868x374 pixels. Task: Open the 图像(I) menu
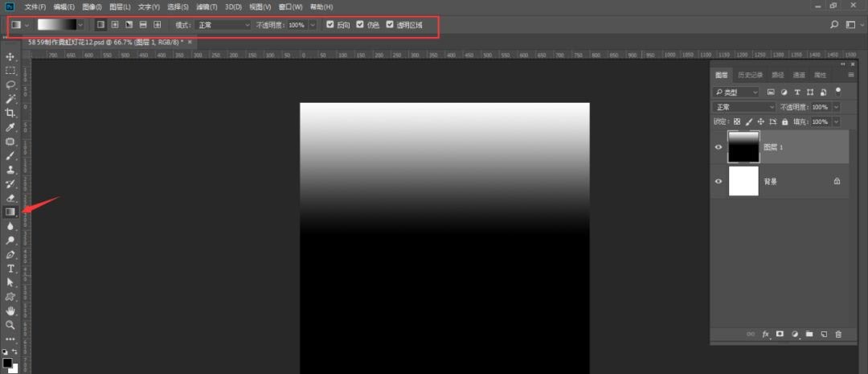[x=92, y=6]
